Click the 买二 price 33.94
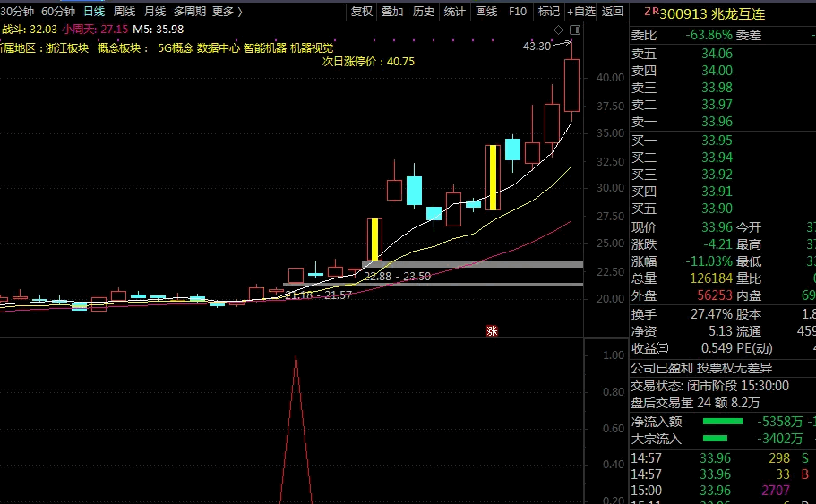The height and width of the screenshot is (504, 816). coord(717,158)
